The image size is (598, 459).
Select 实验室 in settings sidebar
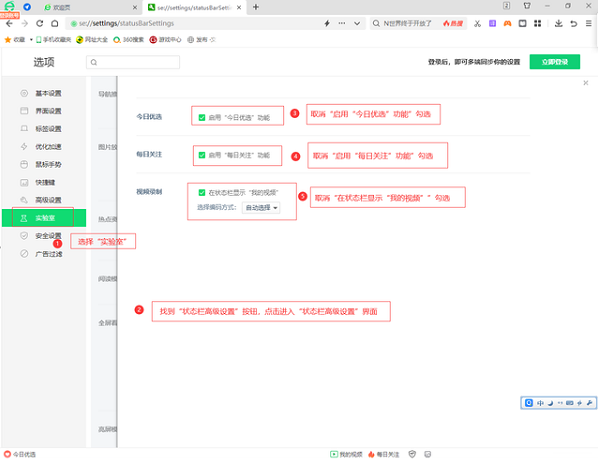point(44,218)
